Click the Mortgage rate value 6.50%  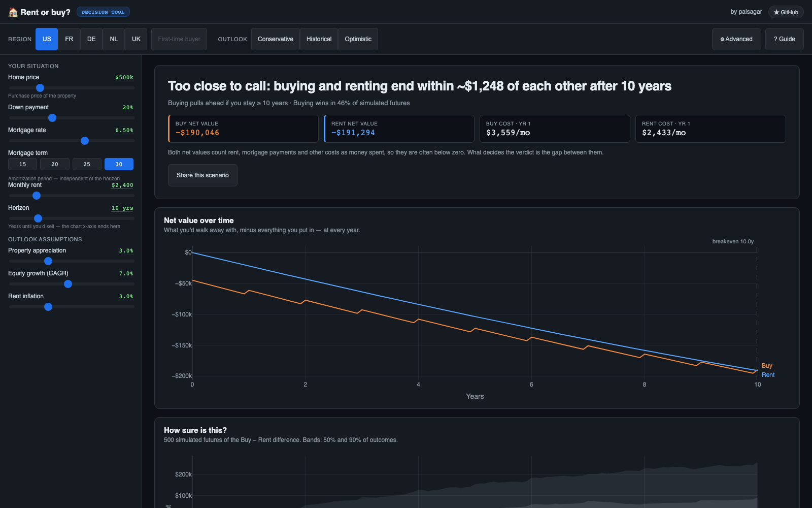[x=124, y=131]
